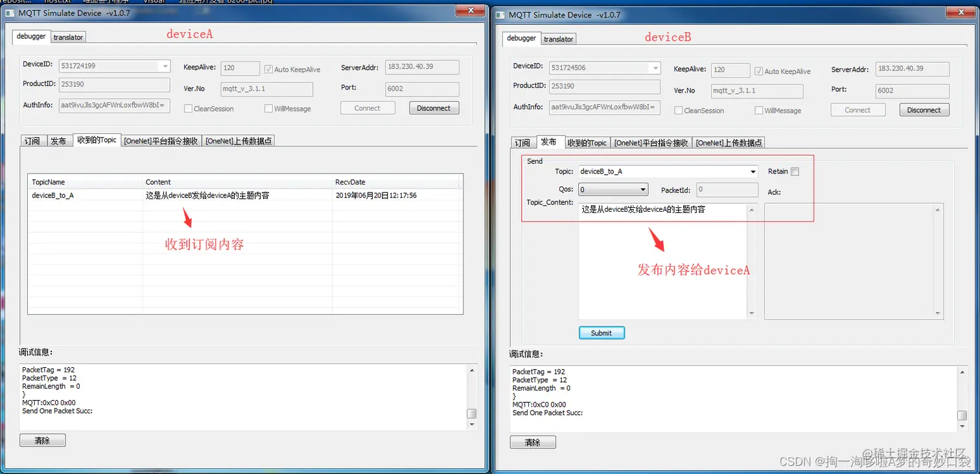Click 清除 button in deviceB window
980x474 pixels.
tap(533, 442)
